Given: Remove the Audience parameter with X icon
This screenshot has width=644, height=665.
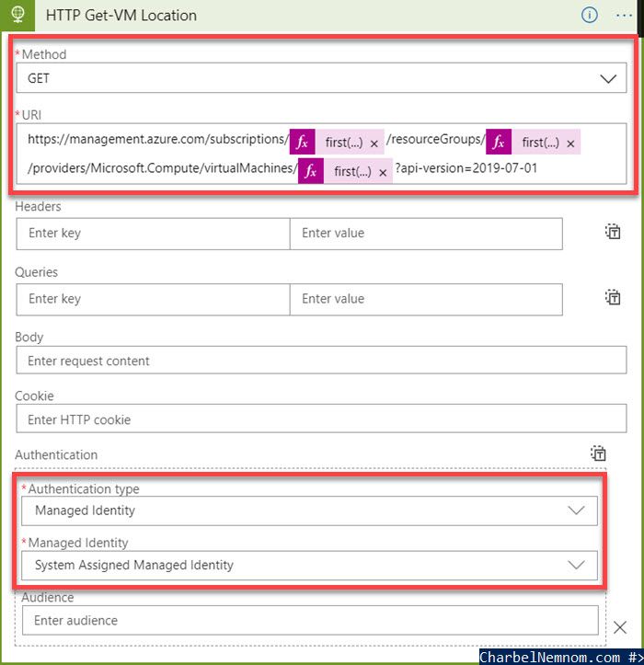Looking at the screenshot, I should (x=621, y=627).
